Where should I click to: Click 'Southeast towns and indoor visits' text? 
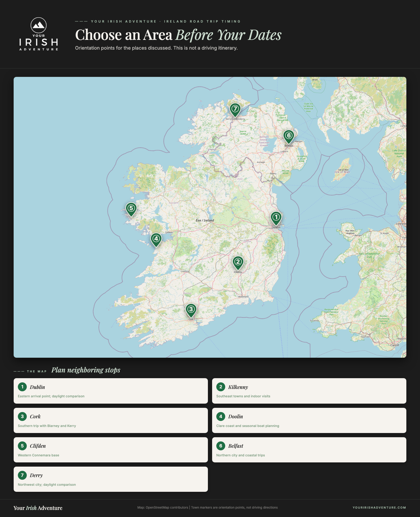coord(243,396)
